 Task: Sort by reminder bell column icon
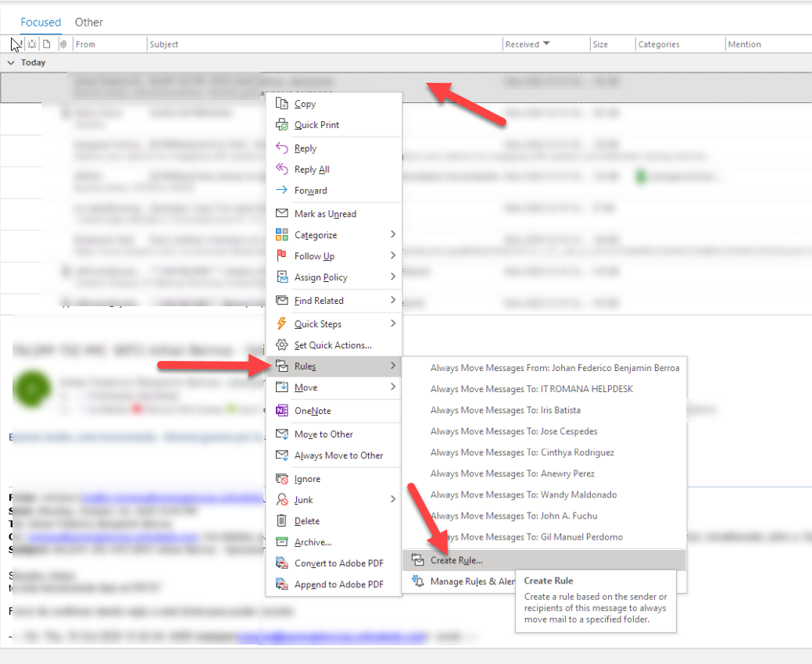click(32, 44)
